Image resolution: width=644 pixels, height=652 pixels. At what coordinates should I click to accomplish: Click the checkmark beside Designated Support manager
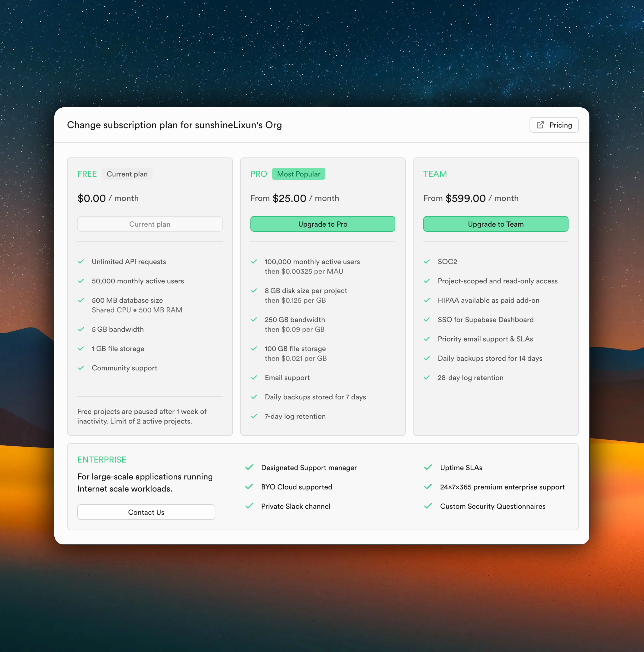point(249,467)
